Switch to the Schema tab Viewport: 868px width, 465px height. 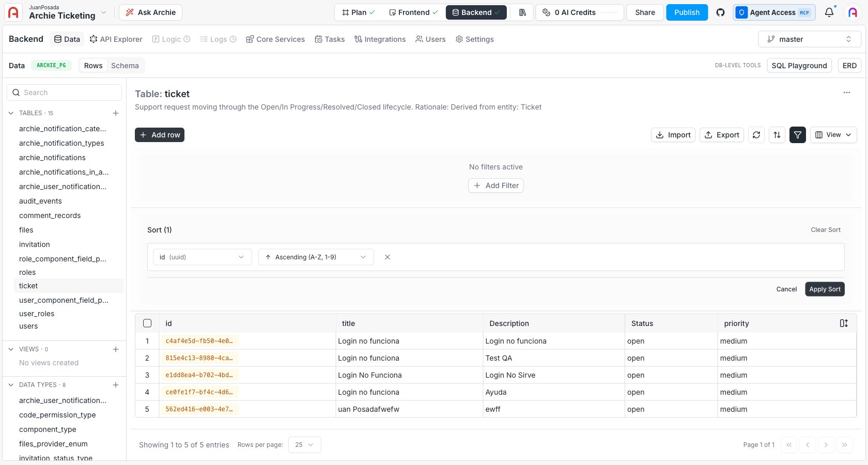125,66
